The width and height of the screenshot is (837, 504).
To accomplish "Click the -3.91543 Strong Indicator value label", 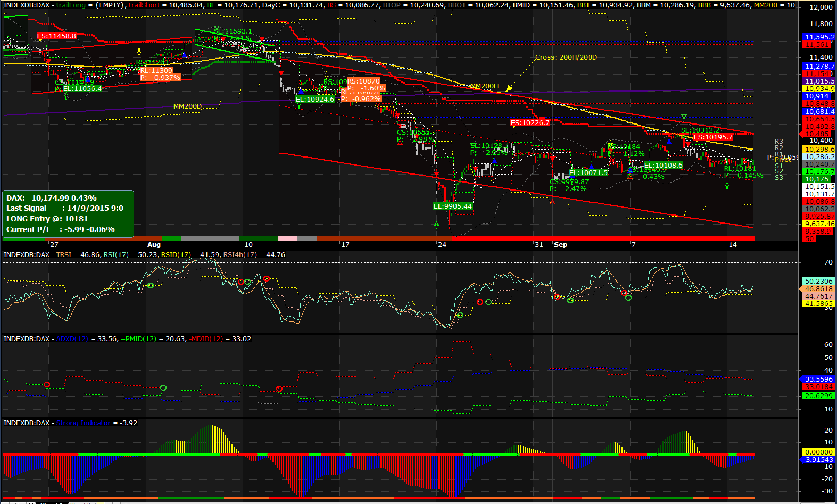I will click(x=818, y=460).
